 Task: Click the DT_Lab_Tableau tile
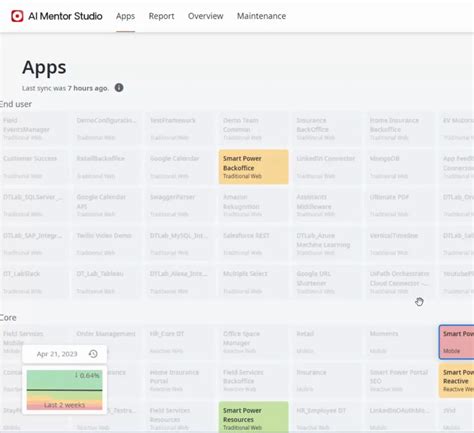107,282
